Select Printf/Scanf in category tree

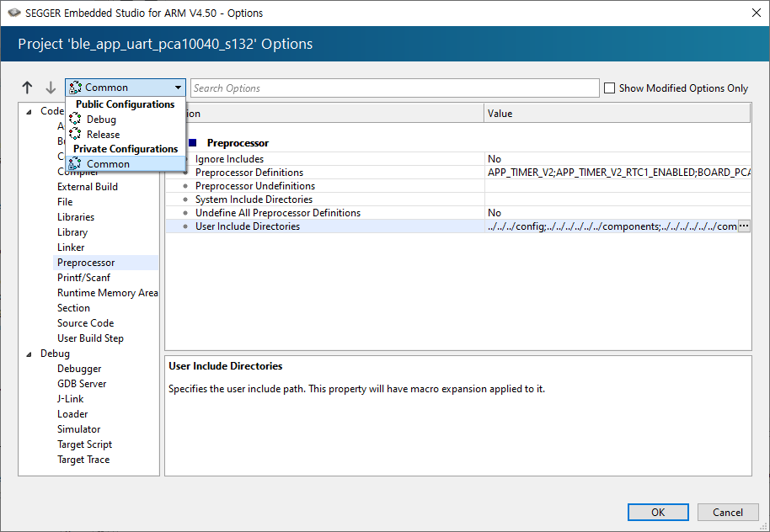(83, 278)
